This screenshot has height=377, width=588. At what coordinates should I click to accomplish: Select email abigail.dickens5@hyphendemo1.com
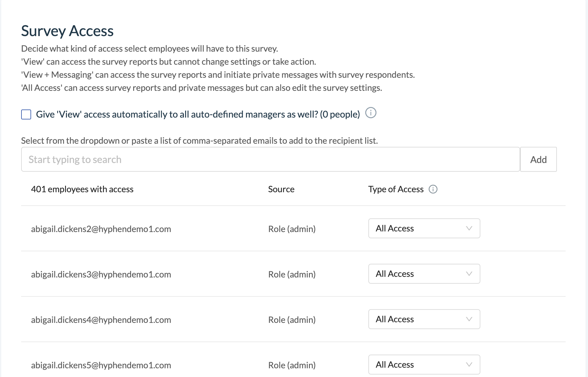click(x=101, y=365)
